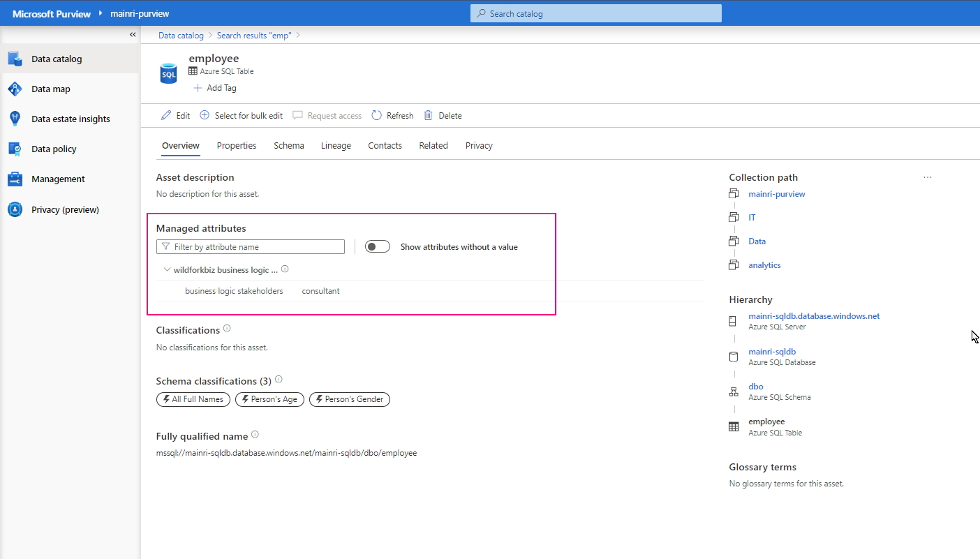Switch to the Lineage tab

pos(336,146)
